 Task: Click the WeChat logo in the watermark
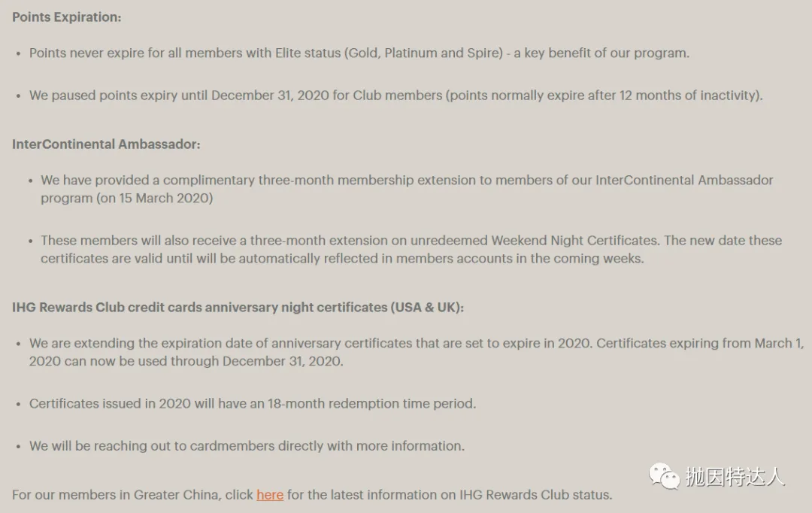pos(664,475)
